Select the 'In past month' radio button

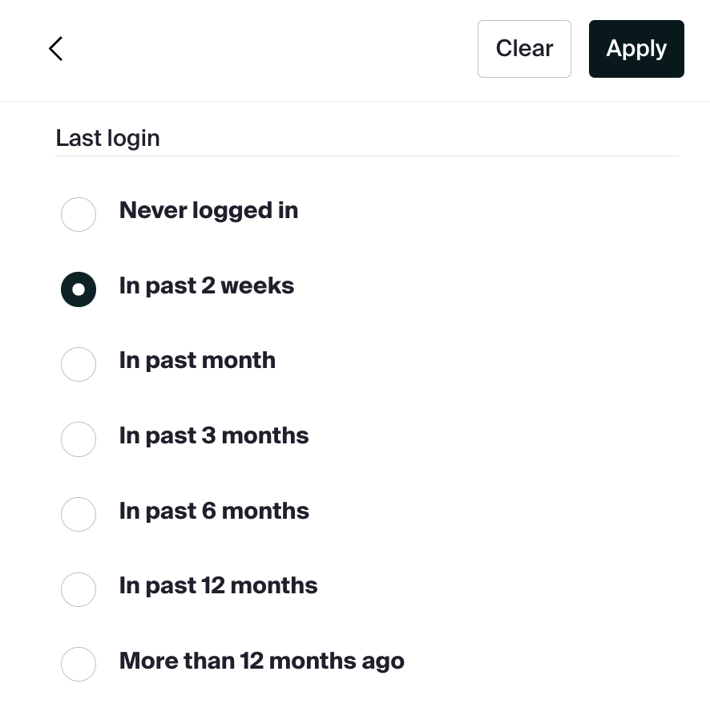(79, 365)
